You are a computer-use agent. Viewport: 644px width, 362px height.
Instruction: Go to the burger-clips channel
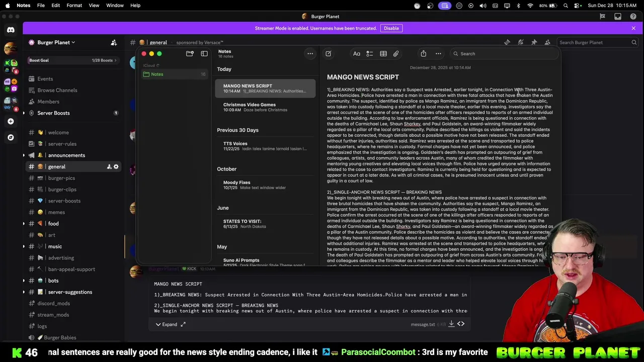[73, 190]
